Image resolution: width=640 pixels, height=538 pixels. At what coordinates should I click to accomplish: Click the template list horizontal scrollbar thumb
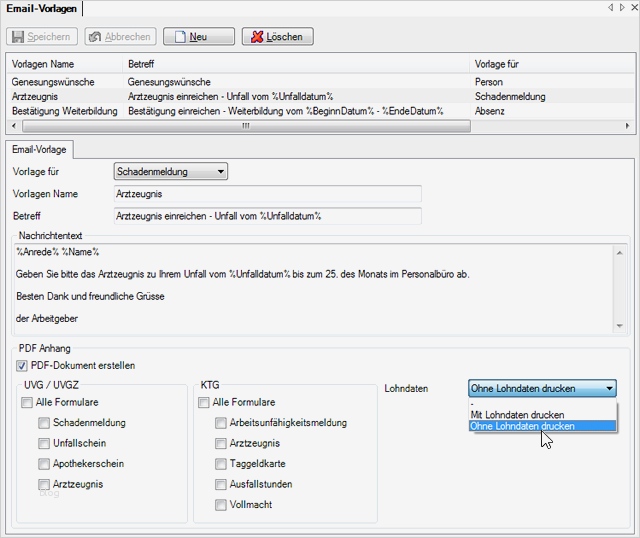pyautogui.click(x=246, y=126)
